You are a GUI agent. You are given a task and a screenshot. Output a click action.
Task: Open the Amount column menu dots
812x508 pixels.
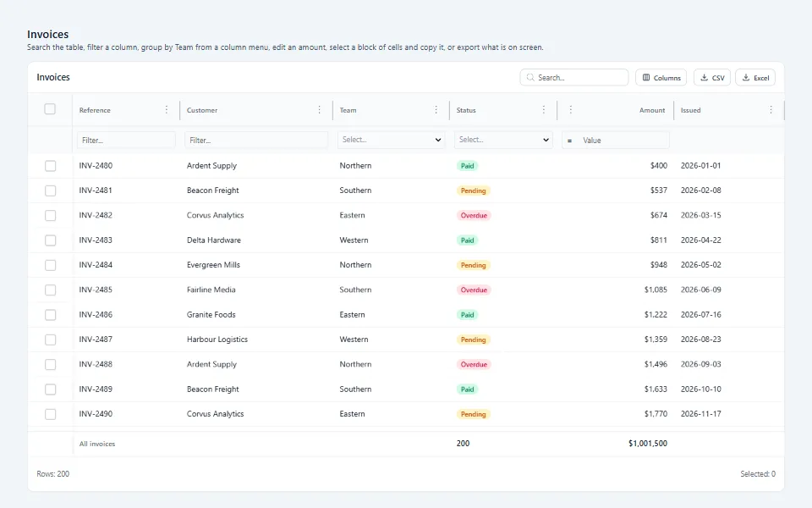tap(571, 109)
